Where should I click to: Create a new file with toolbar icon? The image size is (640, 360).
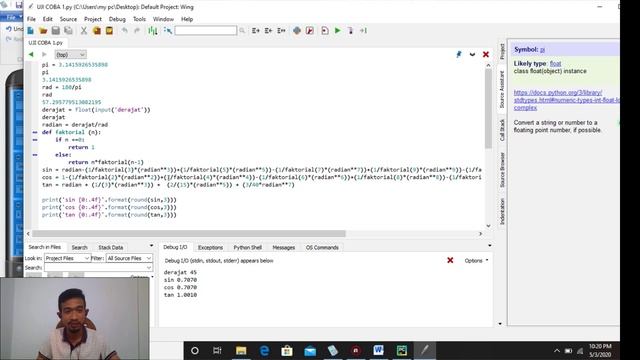point(31,31)
